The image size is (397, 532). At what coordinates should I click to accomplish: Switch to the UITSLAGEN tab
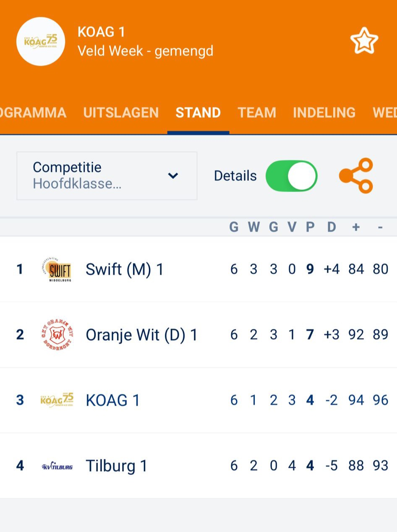[x=120, y=112]
